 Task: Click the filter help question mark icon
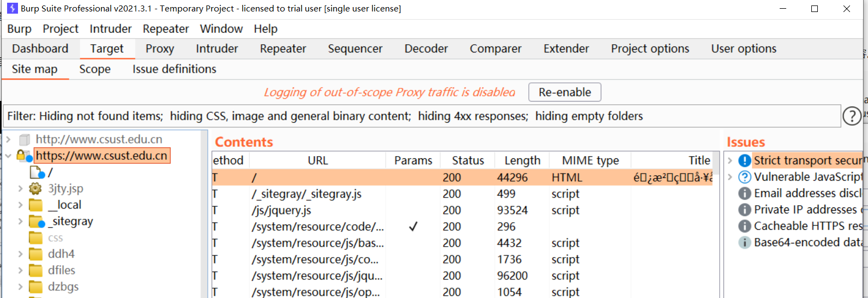coord(852,116)
